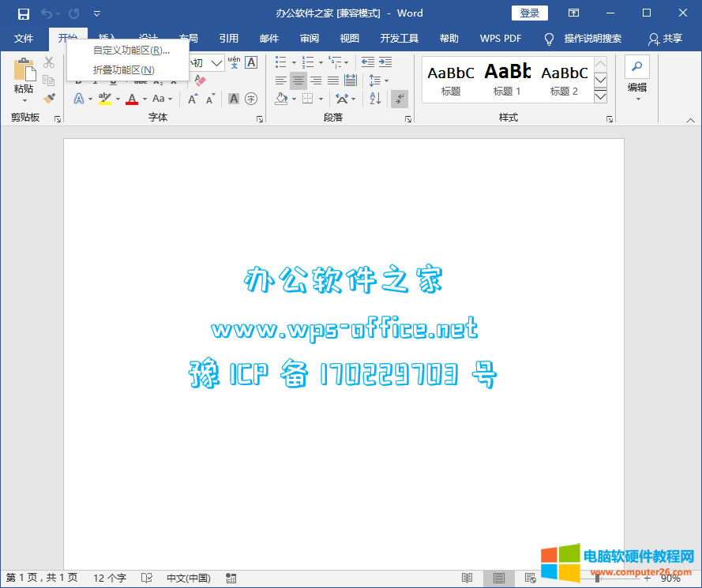Toggle justify alignment in Paragraph group
The image size is (702, 588).
tap(334, 81)
